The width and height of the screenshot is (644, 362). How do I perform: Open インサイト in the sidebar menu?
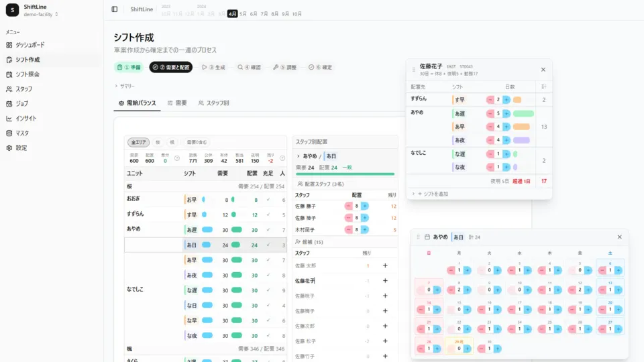tap(26, 118)
